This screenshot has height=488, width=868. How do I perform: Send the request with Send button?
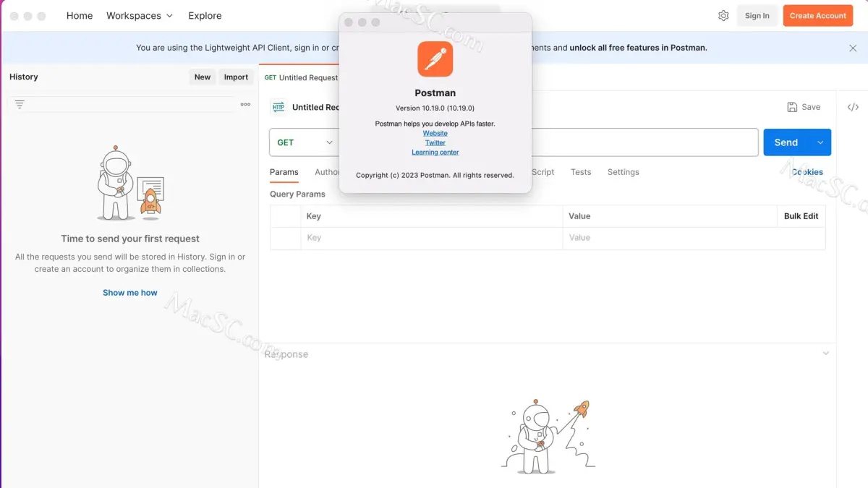click(x=786, y=142)
